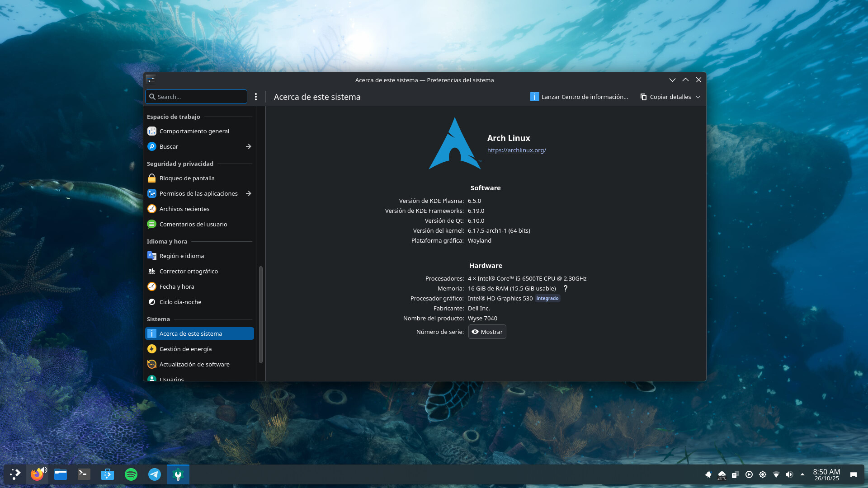Expand the Buscar submenu arrow
868x488 pixels.
point(248,147)
